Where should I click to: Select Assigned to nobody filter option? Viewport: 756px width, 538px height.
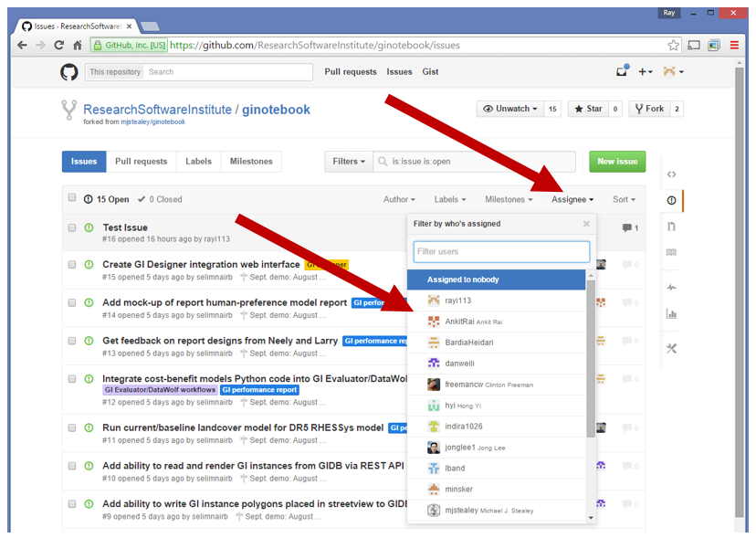(496, 280)
